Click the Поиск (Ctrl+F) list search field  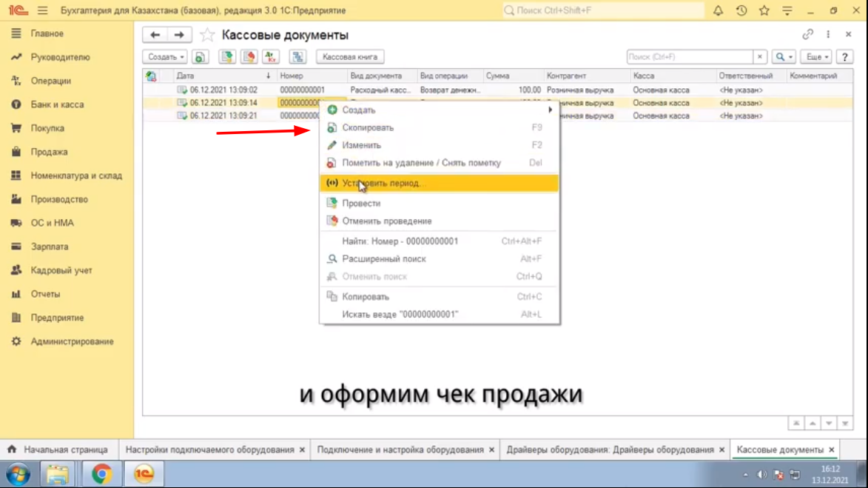point(690,57)
